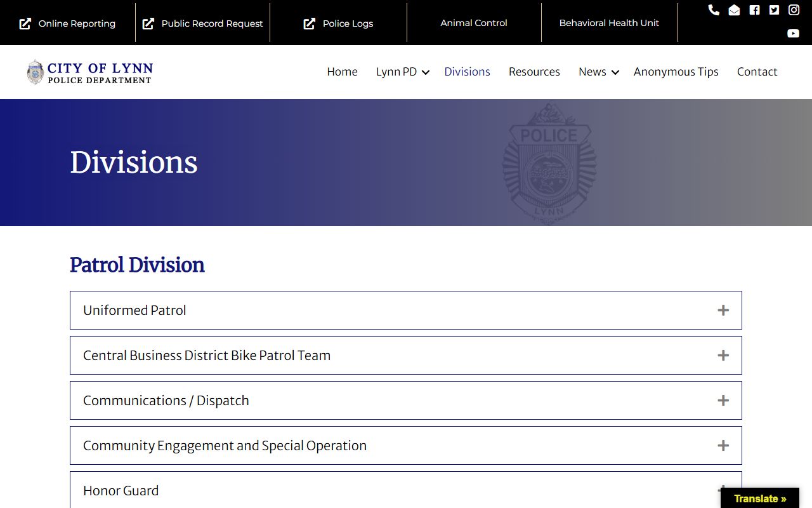The width and height of the screenshot is (812, 508).
Task: Click the Translate button
Action: coord(760,498)
